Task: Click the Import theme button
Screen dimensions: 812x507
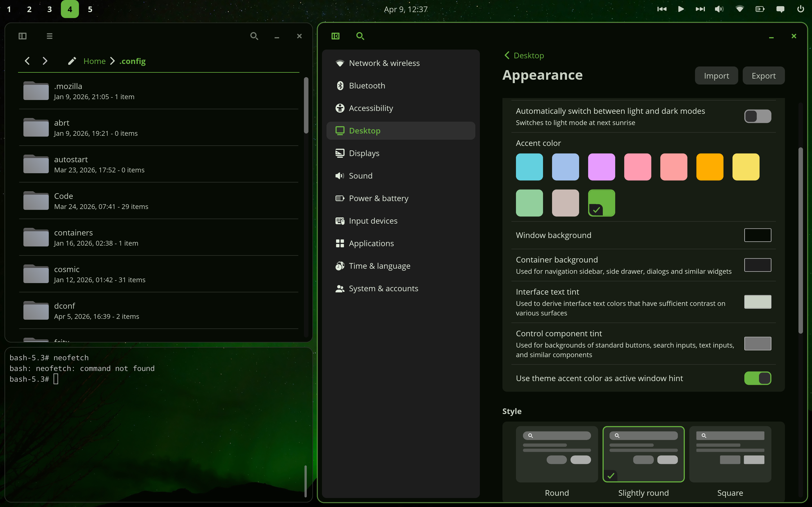Action: tap(716, 76)
